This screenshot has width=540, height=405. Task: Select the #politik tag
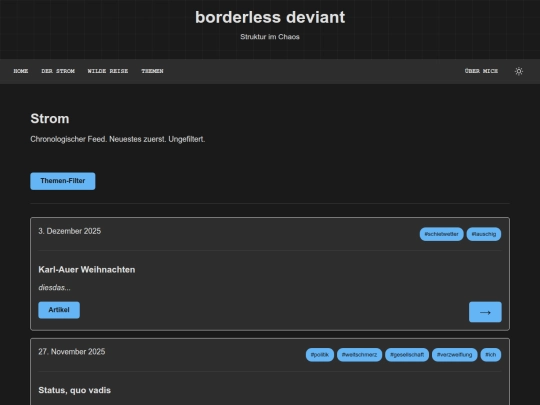pyautogui.click(x=320, y=355)
